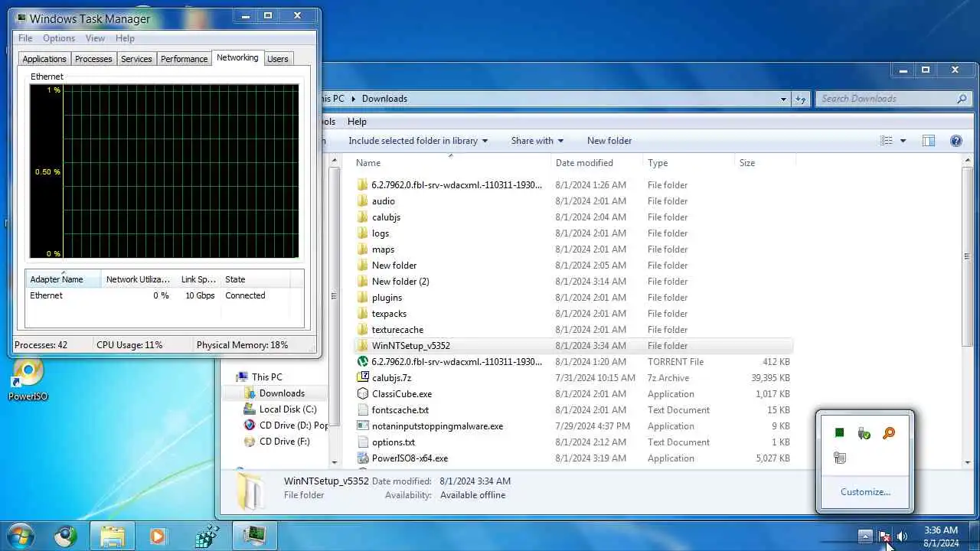Open the Help menu in Explorer
The image size is (980, 551).
(x=357, y=122)
